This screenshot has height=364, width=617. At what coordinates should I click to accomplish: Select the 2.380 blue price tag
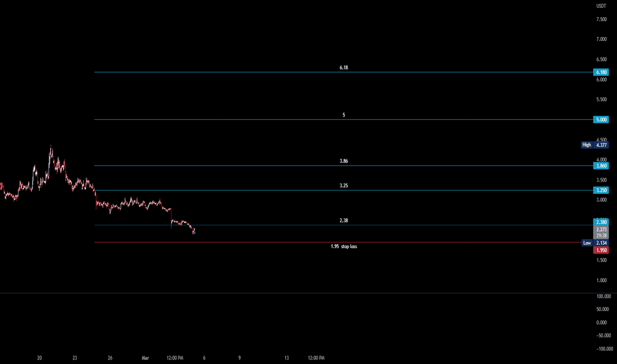601,222
